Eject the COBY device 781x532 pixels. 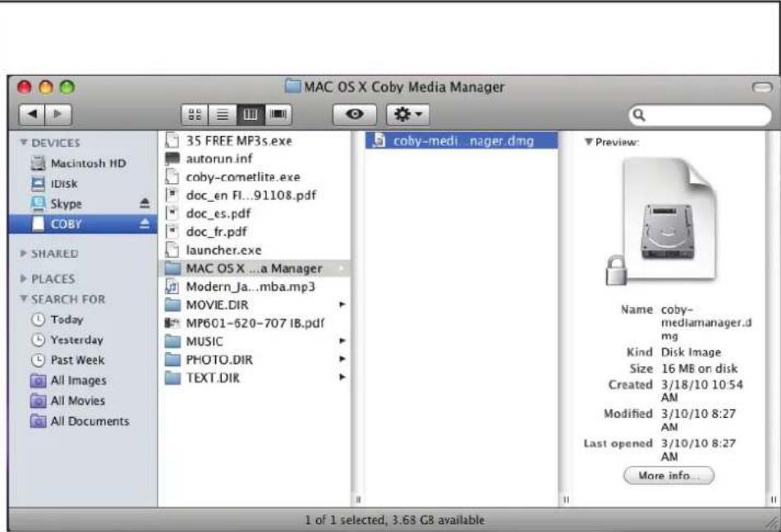145,223
